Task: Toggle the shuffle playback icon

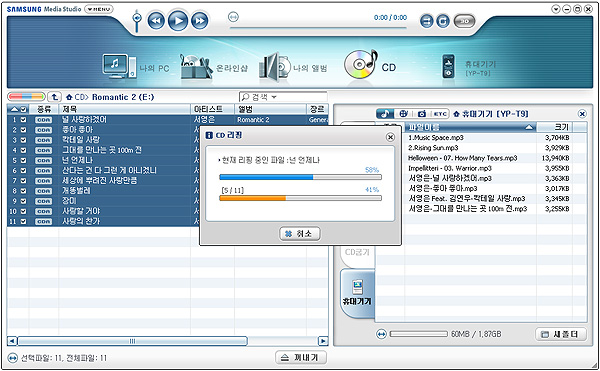Action: point(427,21)
